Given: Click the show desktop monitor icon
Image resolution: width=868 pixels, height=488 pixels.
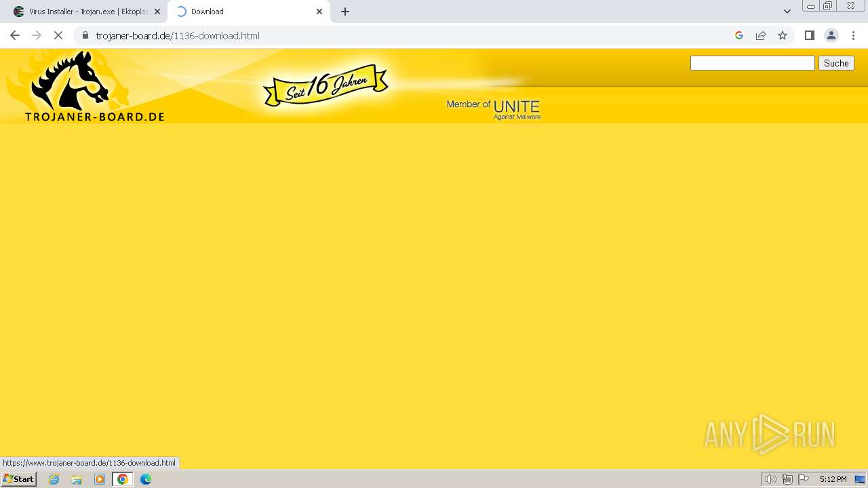Looking at the screenshot, I should coord(860,479).
